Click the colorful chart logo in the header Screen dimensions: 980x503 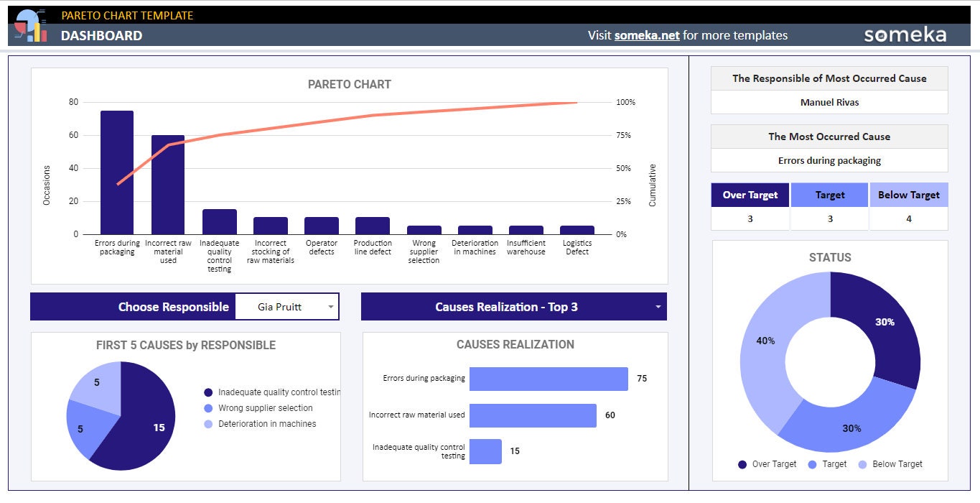29,24
